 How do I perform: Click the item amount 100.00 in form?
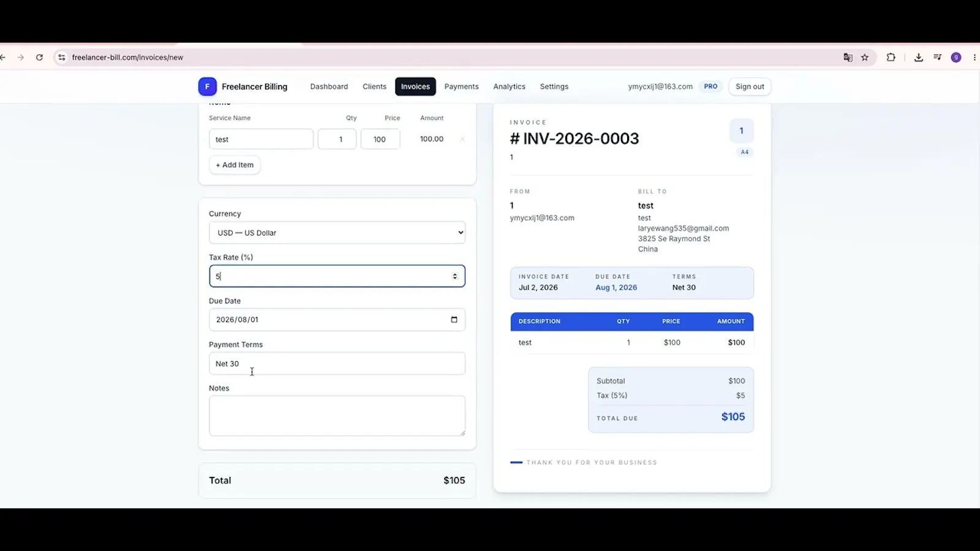[x=432, y=140]
